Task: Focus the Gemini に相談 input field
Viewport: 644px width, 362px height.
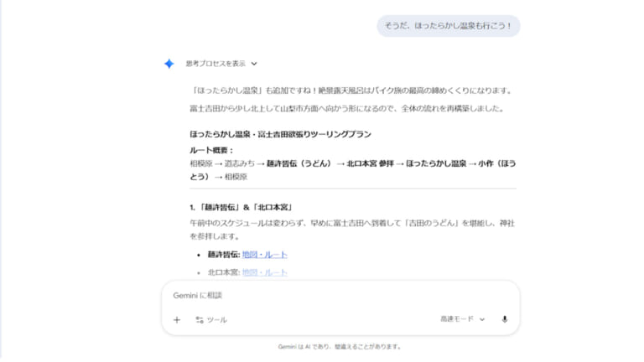Action: click(x=340, y=296)
